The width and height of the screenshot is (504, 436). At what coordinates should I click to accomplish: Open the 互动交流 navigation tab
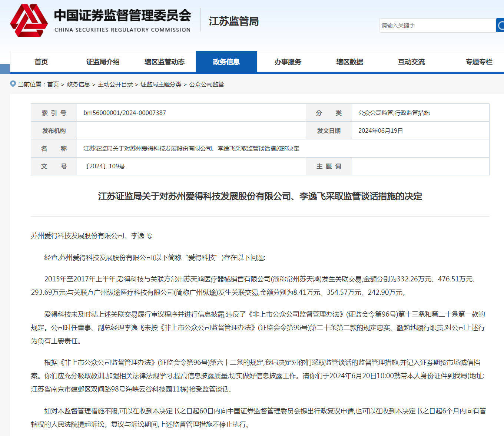coord(411,62)
